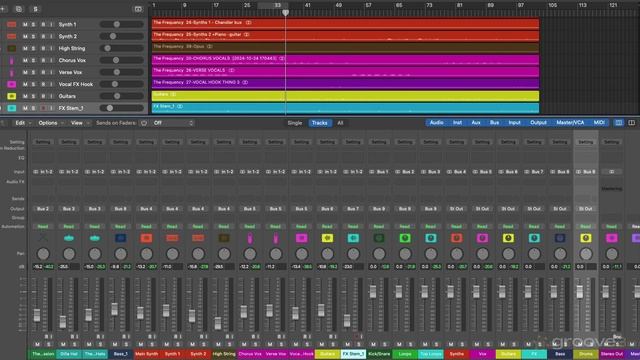Click the global solo S button in tracks toolbar
This screenshot has height=360, width=640.
coord(35,9)
